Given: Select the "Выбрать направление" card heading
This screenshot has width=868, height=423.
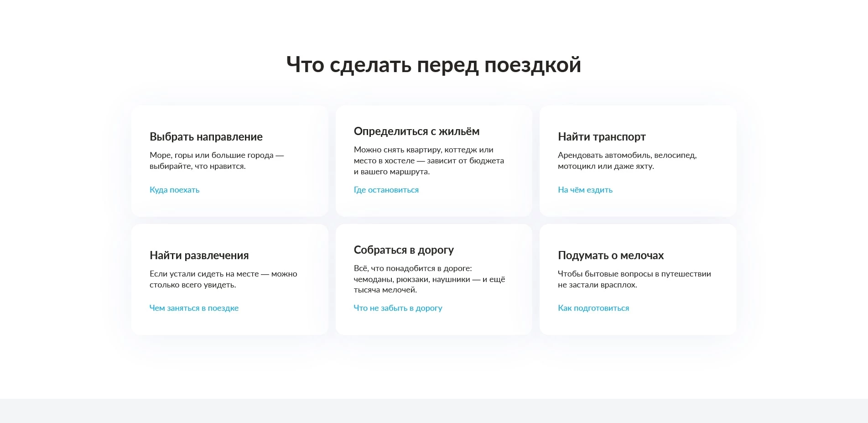Looking at the screenshot, I should pyautogui.click(x=206, y=137).
